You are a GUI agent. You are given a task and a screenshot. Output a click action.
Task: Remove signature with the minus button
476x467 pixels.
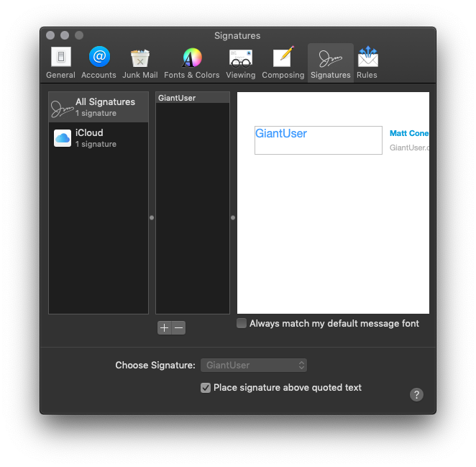click(x=179, y=328)
